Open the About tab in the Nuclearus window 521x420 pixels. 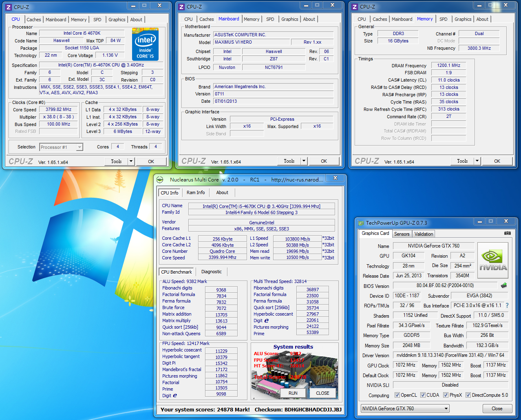pyautogui.click(x=222, y=192)
